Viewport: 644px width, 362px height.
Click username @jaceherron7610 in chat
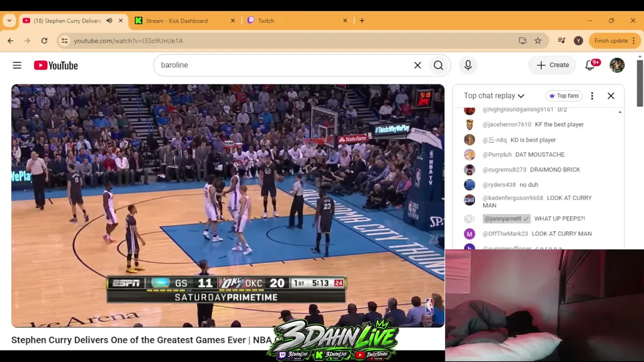[x=507, y=124]
